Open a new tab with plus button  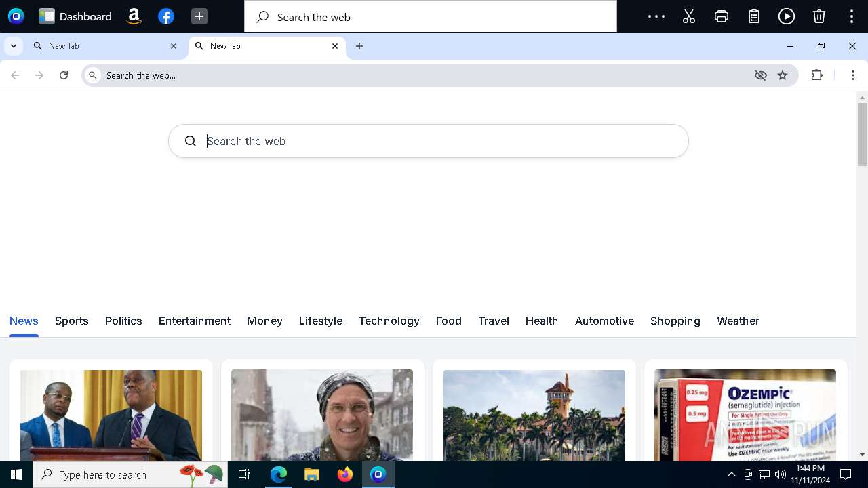(359, 46)
